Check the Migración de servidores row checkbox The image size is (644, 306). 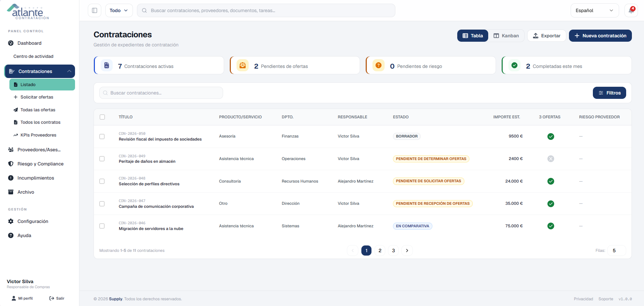(102, 226)
